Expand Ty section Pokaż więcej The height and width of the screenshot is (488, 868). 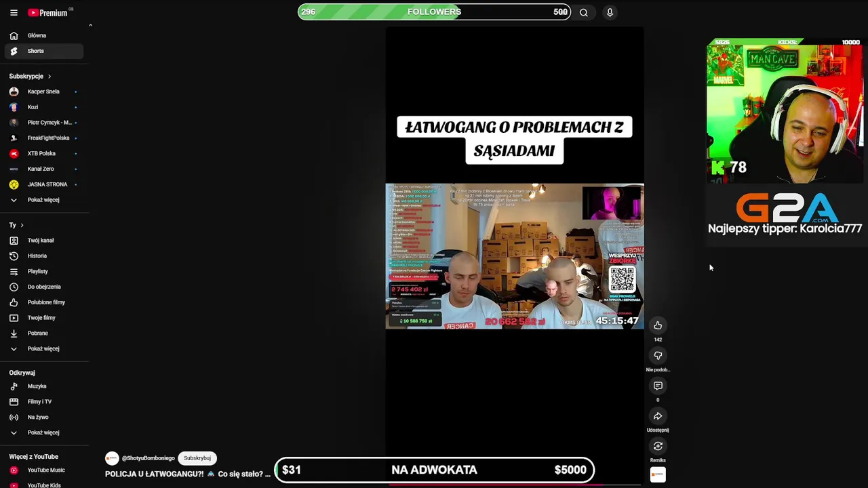(x=45, y=348)
